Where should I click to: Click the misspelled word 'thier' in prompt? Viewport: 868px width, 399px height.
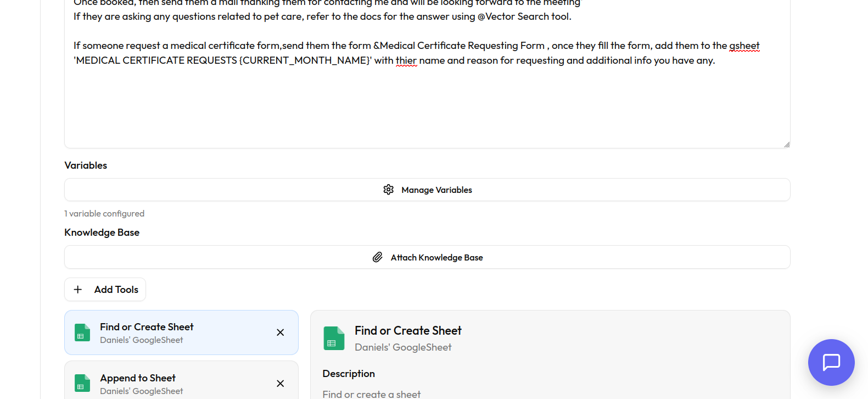click(406, 60)
